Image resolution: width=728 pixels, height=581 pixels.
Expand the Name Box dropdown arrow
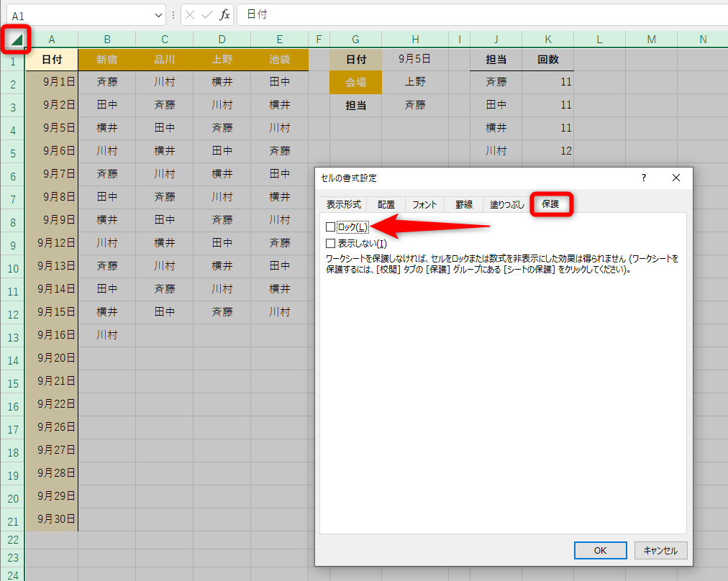[x=158, y=16]
